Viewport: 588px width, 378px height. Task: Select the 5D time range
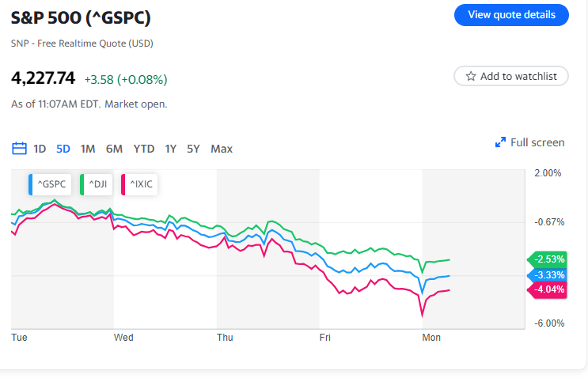[x=63, y=149]
